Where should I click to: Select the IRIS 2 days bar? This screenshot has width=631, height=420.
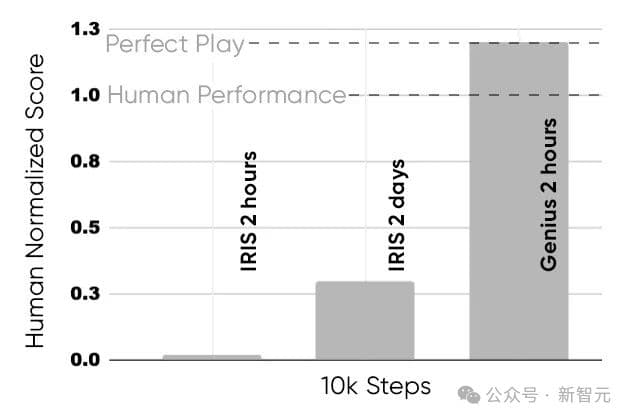pyautogui.click(x=364, y=320)
